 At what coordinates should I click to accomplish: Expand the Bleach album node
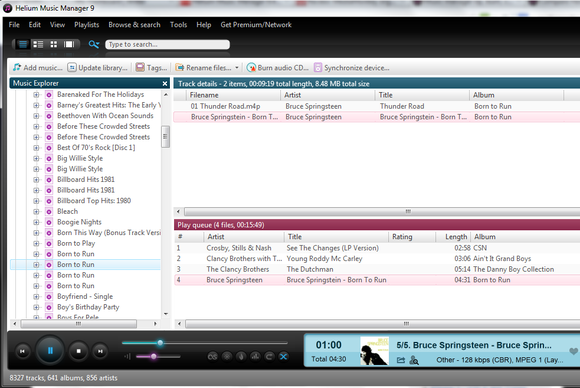[36, 212]
